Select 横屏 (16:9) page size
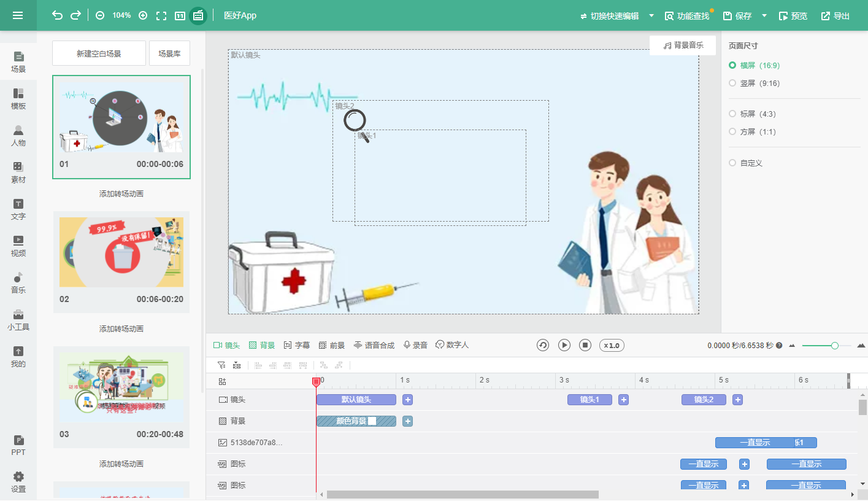Screen dimensions: 868x501 [754, 65]
